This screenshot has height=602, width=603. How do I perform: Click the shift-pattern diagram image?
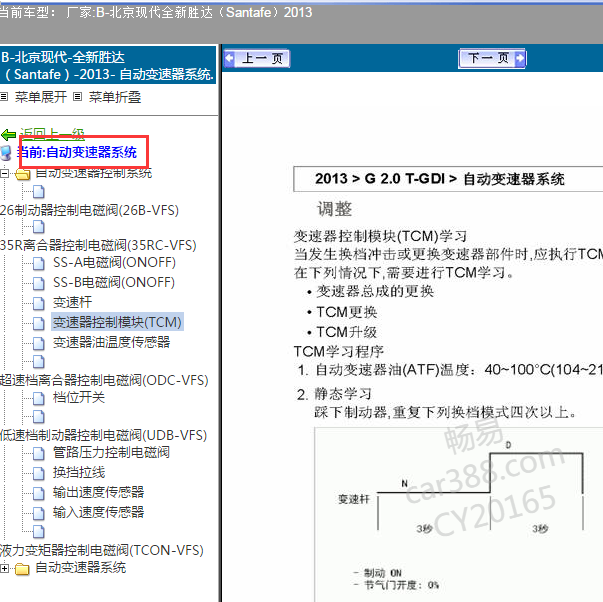[x=458, y=514]
